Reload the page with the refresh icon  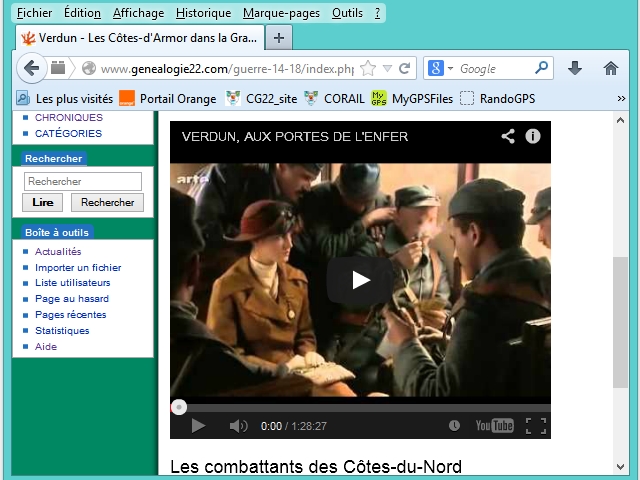pyautogui.click(x=404, y=68)
